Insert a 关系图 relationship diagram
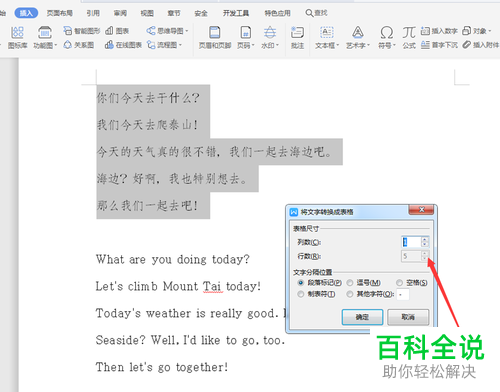 [79, 45]
